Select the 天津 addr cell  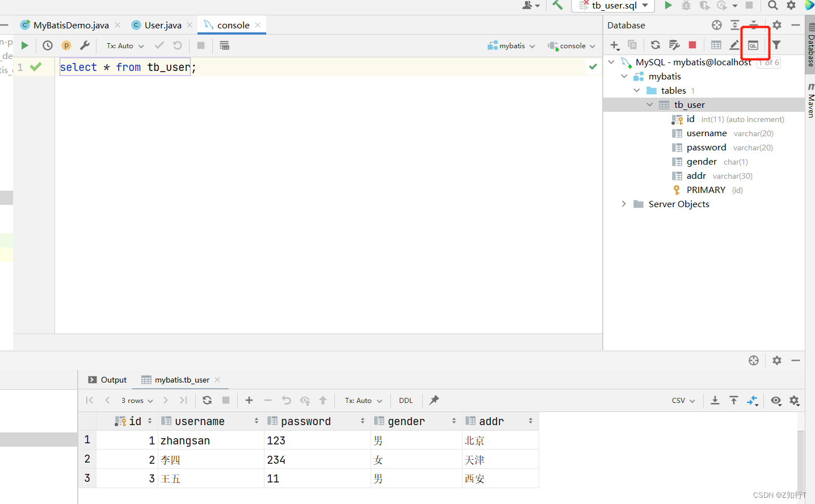(500, 460)
